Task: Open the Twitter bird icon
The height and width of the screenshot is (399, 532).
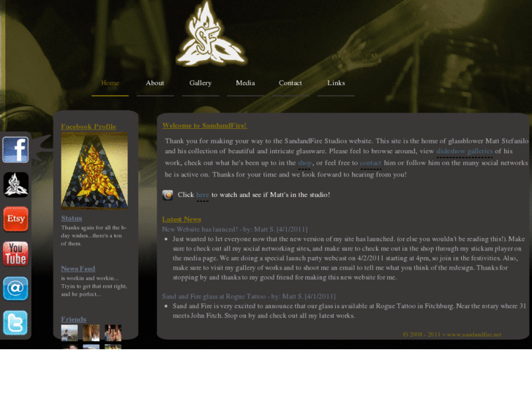Action: 15,323
